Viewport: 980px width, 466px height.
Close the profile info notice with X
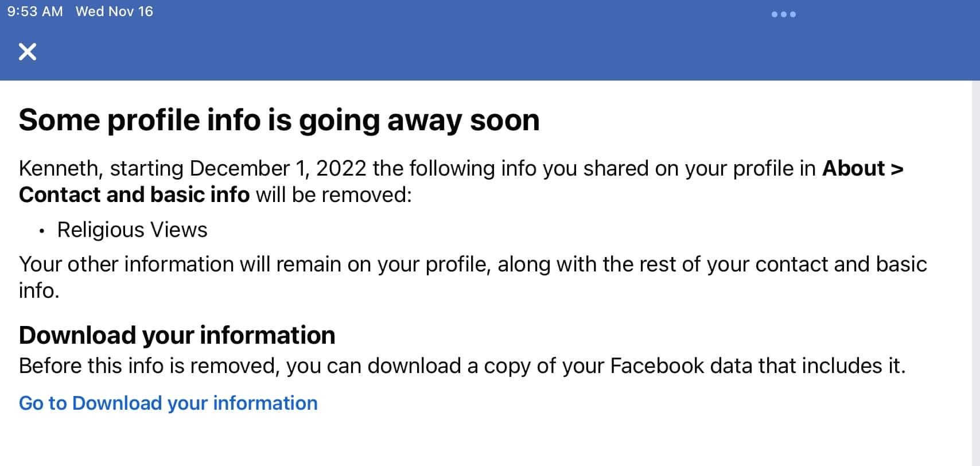(28, 52)
